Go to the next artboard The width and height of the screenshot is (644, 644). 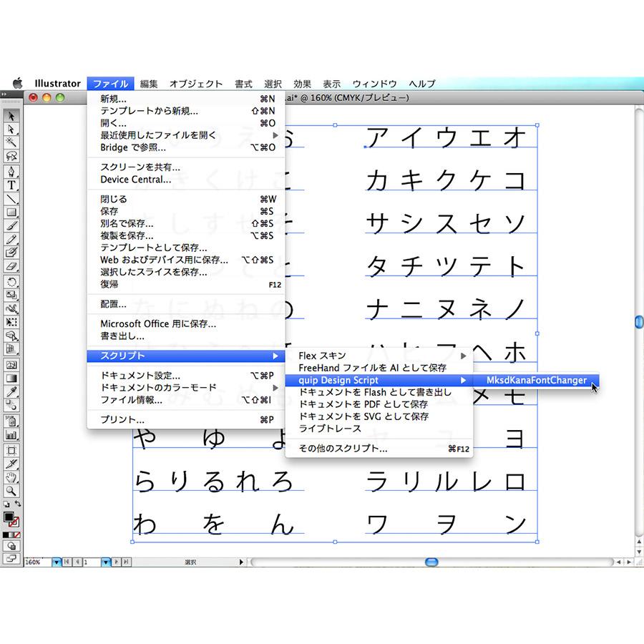(117, 562)
